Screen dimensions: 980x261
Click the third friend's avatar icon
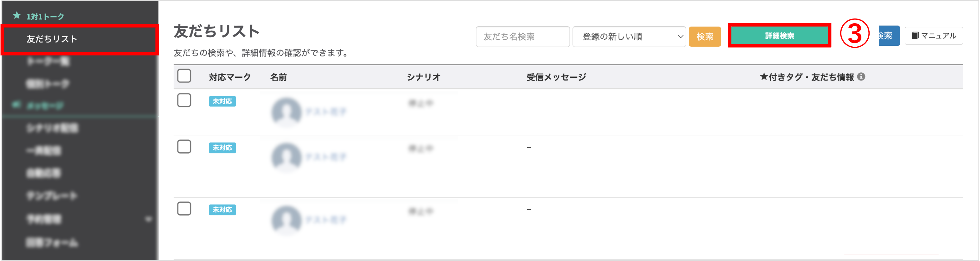(286, 220)
